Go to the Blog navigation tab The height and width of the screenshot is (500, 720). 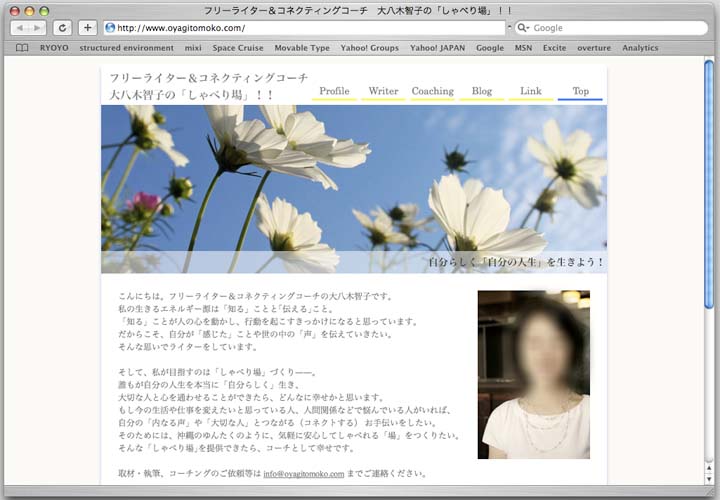tap(482, 91)
